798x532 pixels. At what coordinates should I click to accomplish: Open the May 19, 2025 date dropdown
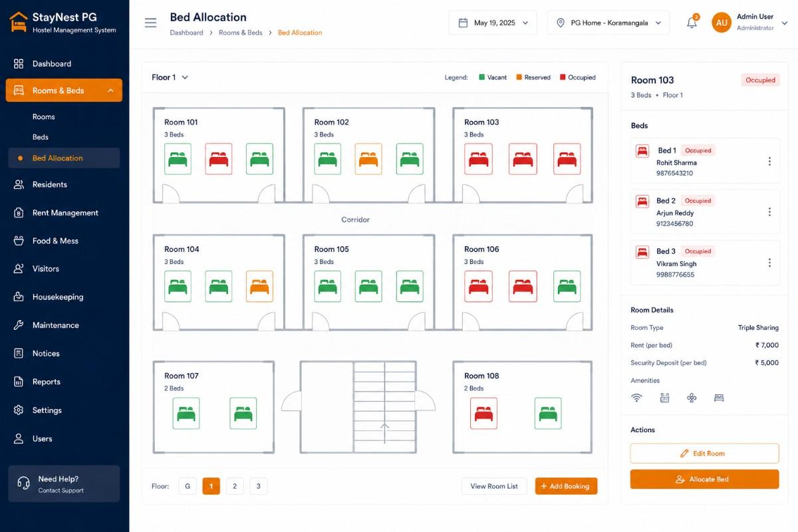tap(493, 23)
